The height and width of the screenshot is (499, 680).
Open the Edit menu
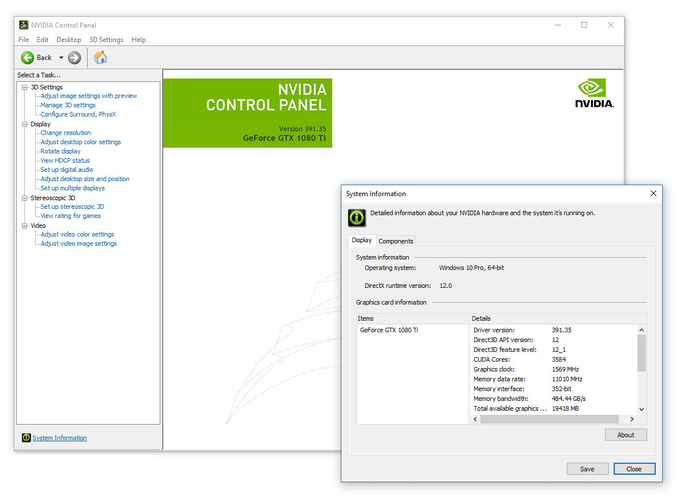click(x=42, y=39)
